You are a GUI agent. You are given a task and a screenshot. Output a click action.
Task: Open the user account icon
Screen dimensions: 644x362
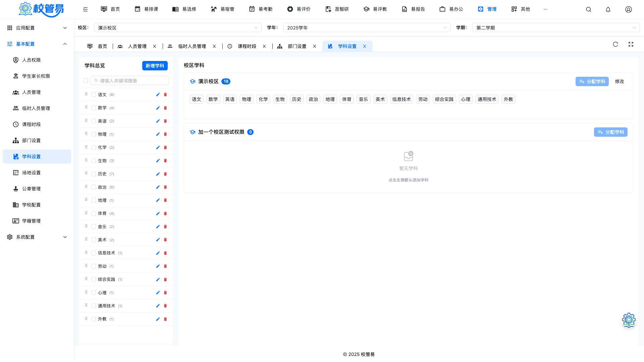tap(629, 9)
